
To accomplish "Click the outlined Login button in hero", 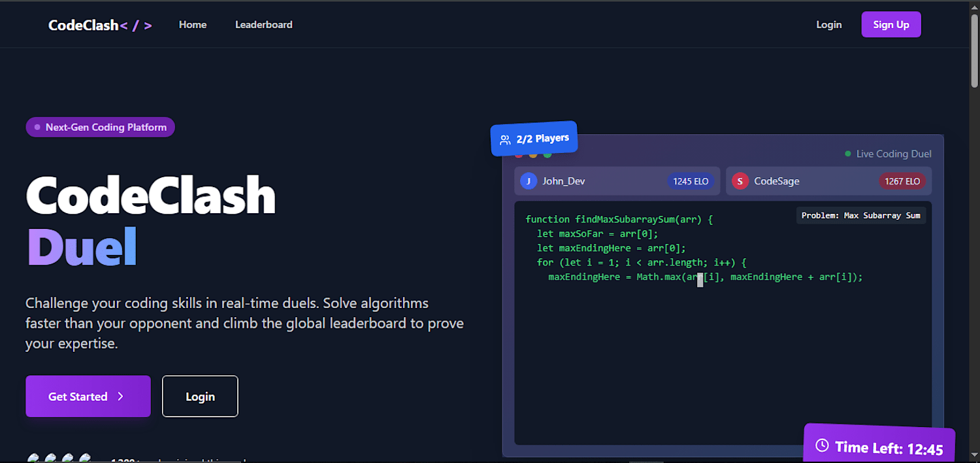I will (200, 396).
